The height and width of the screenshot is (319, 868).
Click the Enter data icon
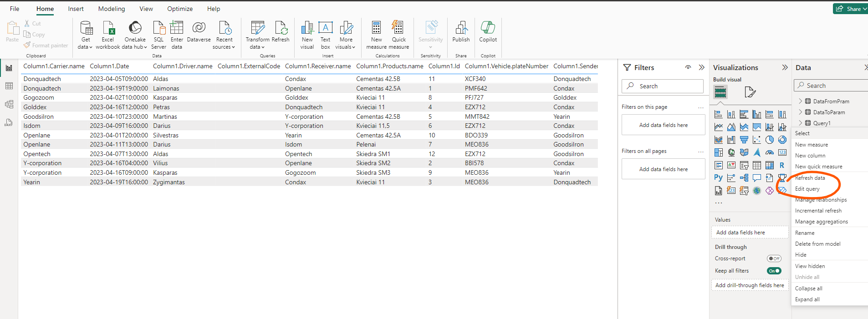[177, 28]
